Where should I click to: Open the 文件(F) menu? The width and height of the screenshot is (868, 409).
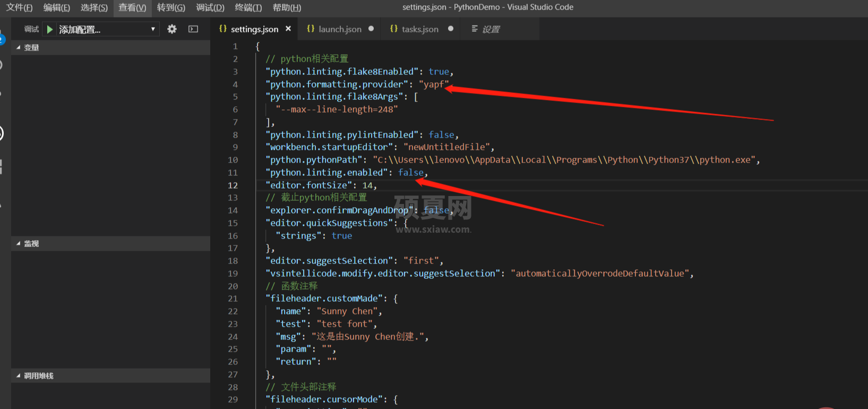click(19, 7)
